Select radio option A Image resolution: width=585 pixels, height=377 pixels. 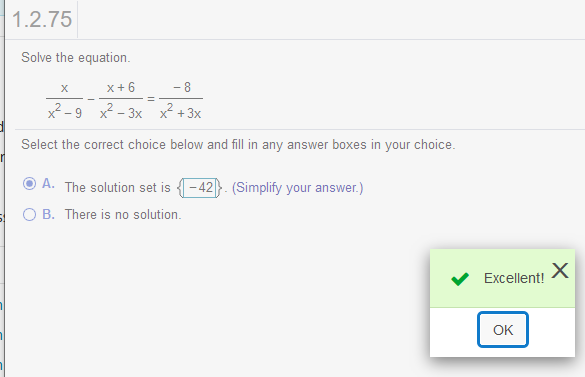click(x=29, y=184)
